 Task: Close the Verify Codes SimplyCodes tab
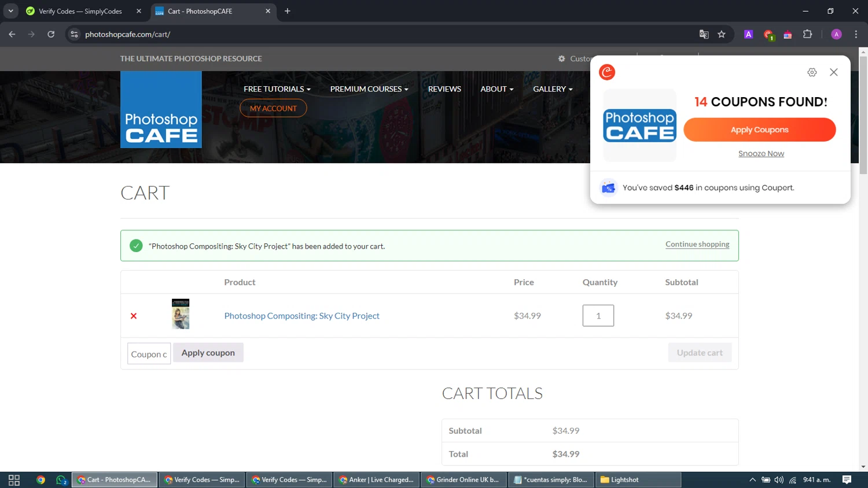(139, 11)
